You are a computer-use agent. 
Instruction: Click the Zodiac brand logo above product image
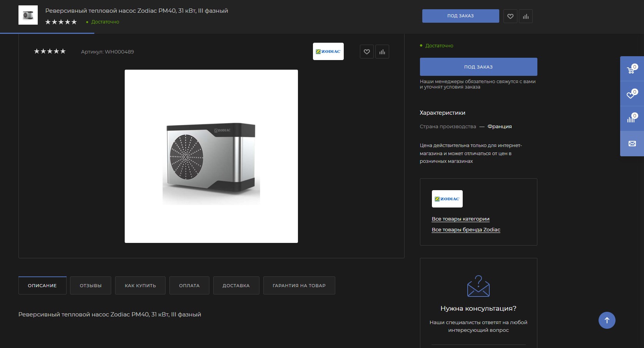pyautogui.click(x=328, y=52)
